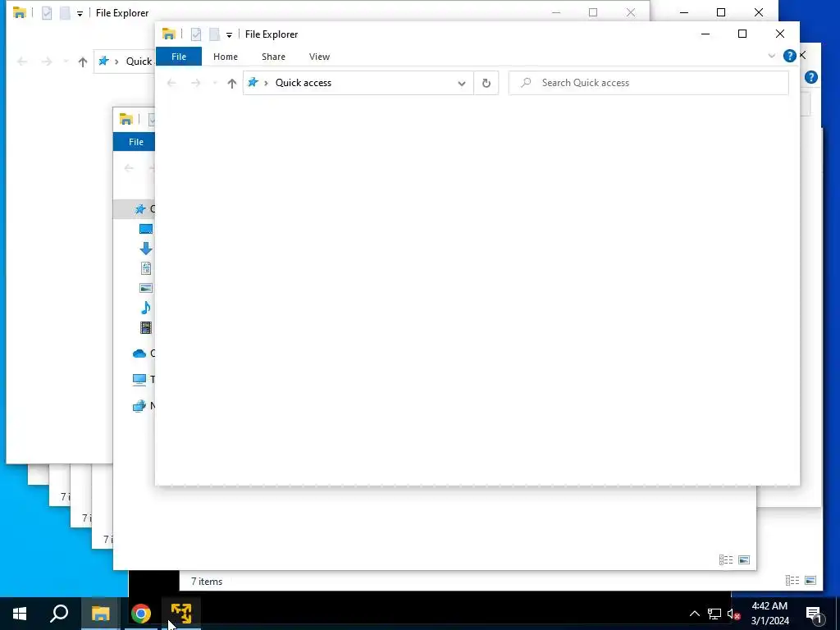The width and height of the screenshot is (840, 630).
Task: Open Action Center notifications
Action: coord(815,614)
